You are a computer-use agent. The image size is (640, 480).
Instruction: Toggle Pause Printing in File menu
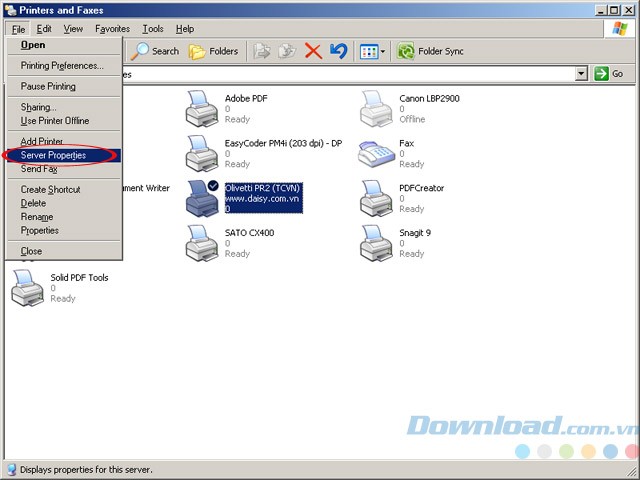pyautogui.click(x=48, y=87)
